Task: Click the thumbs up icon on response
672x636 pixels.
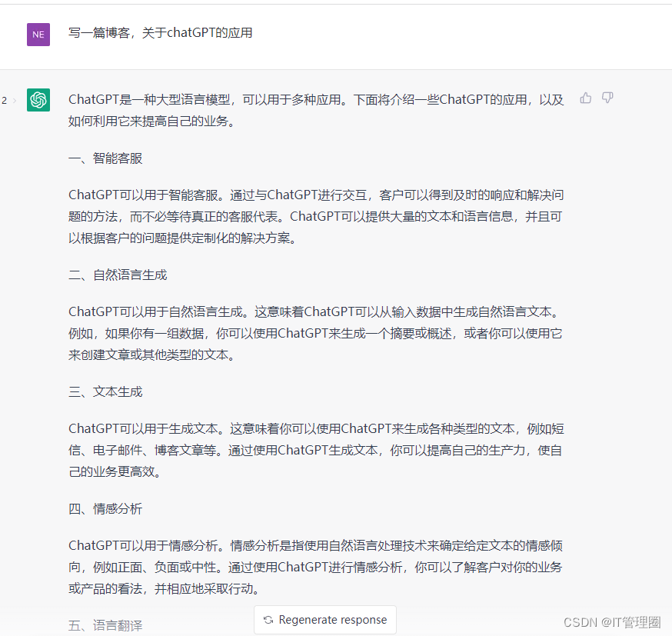Action: coord(585,98)
